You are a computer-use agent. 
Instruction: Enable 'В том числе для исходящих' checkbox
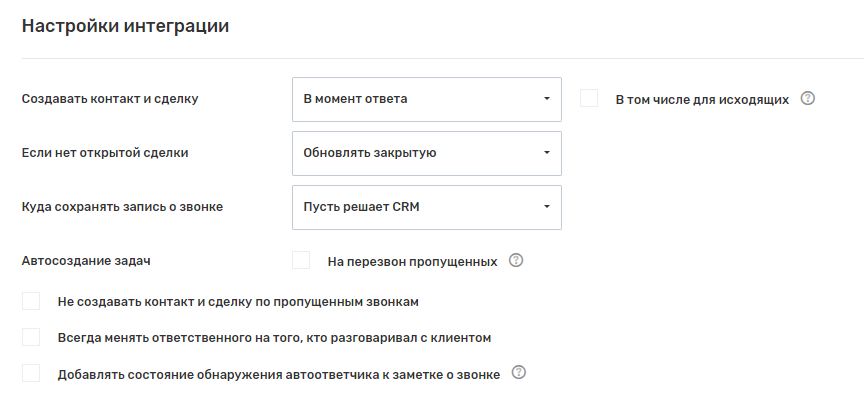589,99
